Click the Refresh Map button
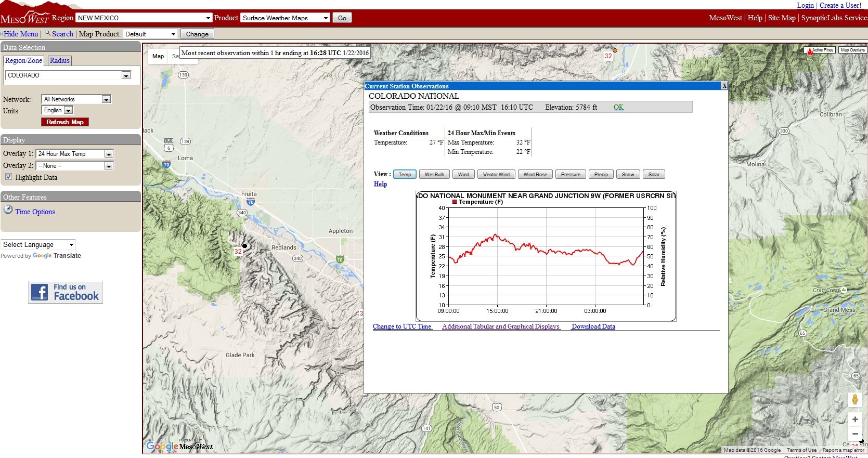868x458 pixels. coord(65,122)
